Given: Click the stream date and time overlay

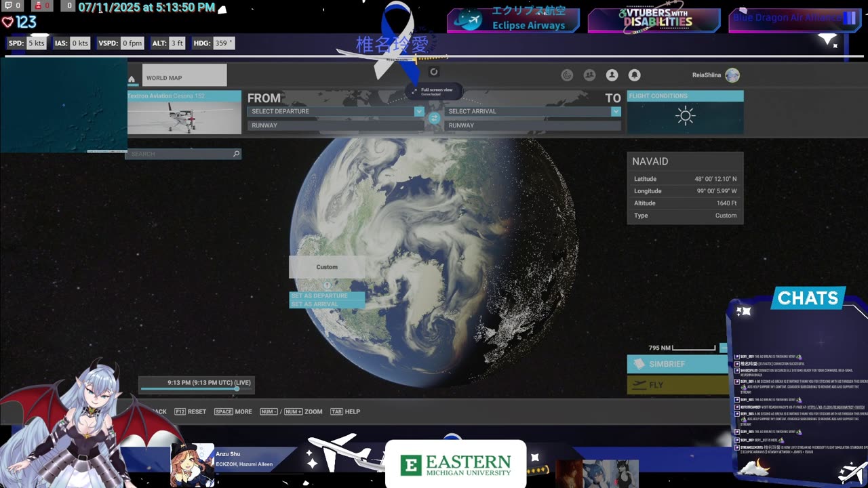Looking at the screenshot, I should [x=146, y=7].
